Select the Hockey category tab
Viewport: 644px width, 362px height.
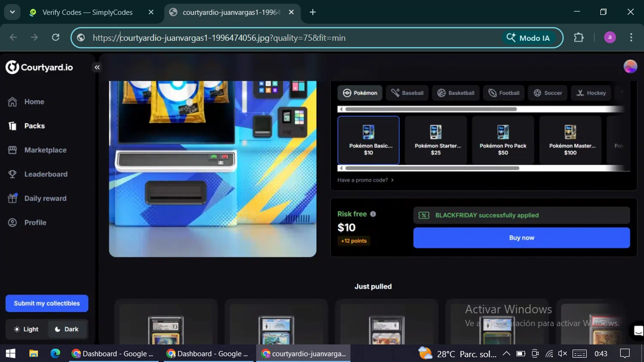click(x=591, y=93)
